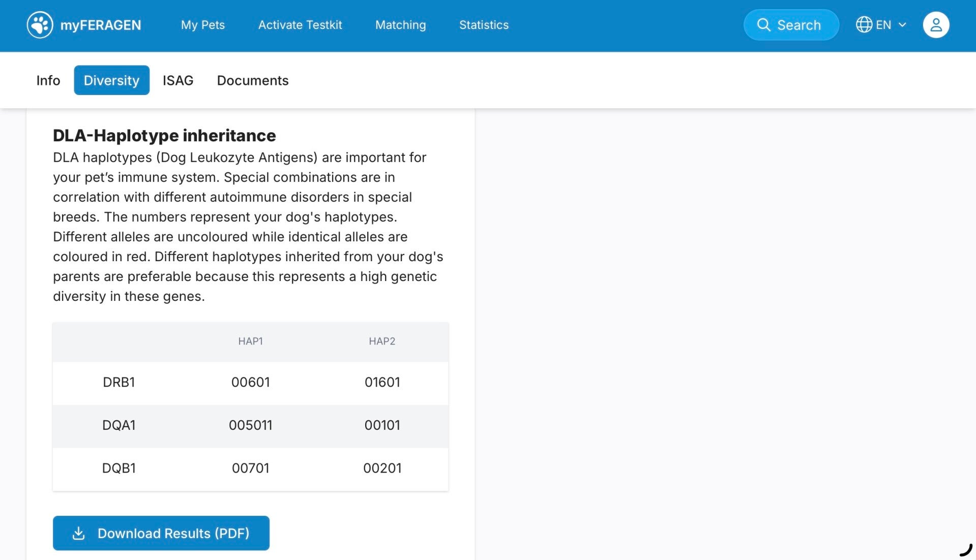
Task: Click the value 00601
Action: 250,382
